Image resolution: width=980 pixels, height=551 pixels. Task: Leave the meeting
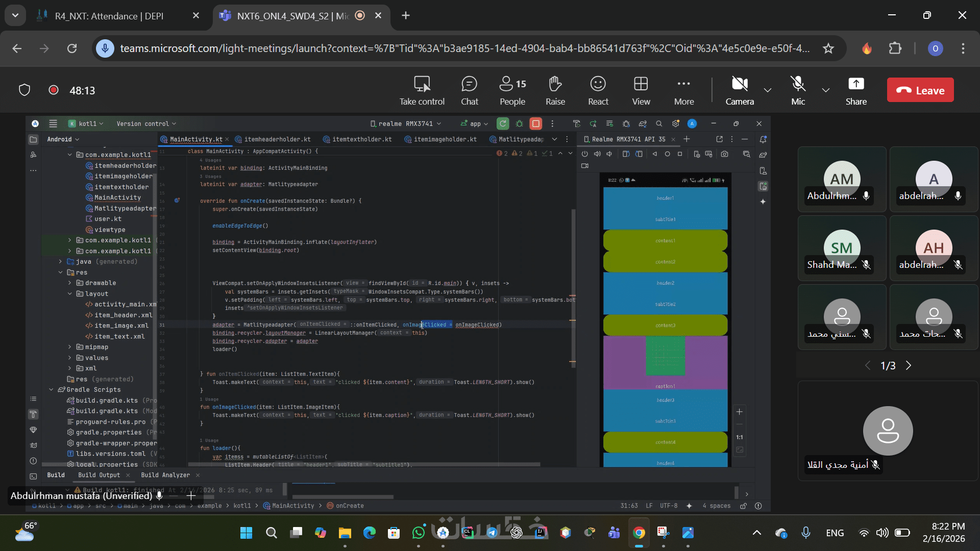pyautogui.click(x=920, y=90)
